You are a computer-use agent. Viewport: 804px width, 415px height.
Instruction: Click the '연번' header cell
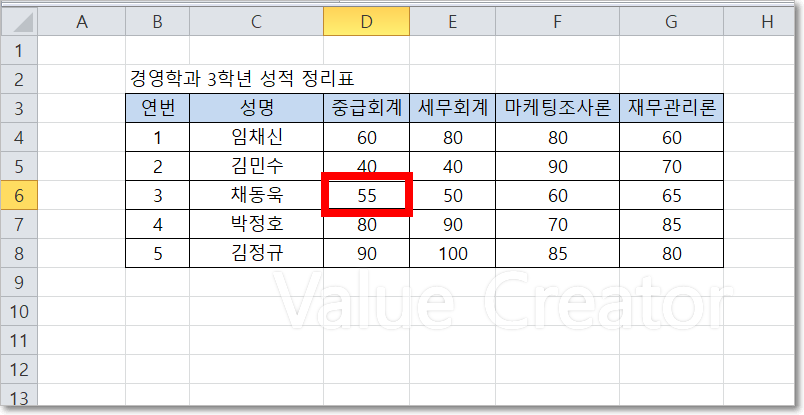coord(157,108)
